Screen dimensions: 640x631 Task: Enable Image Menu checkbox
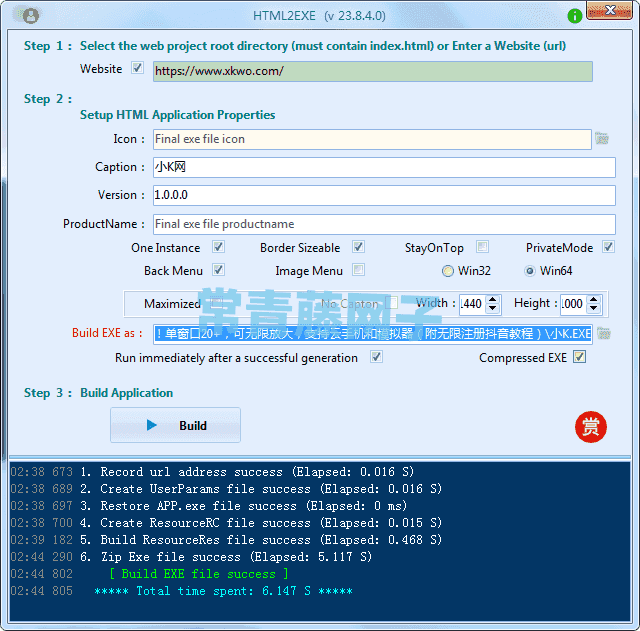358,269
